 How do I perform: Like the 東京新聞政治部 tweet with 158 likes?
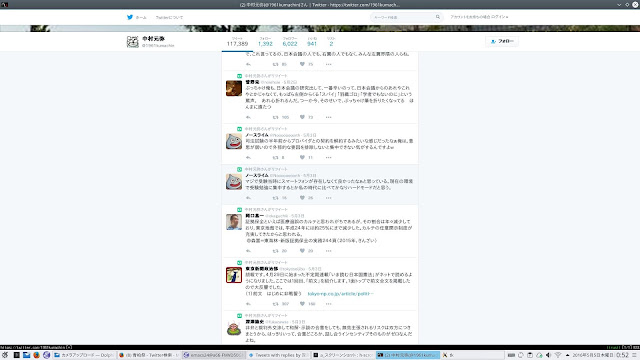pyautogui.click(x=302, y=304)
